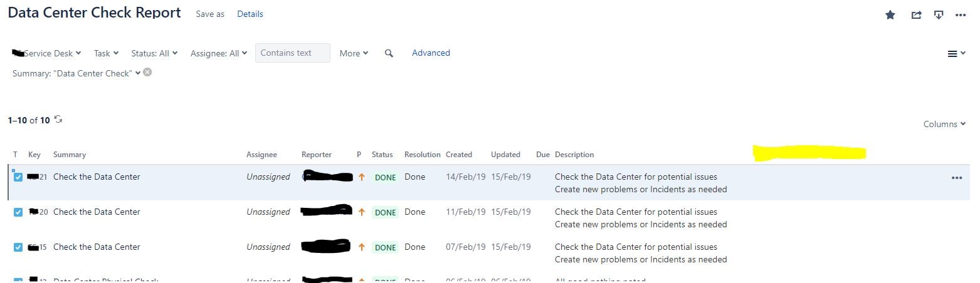Open actions ellipsis for issue 21 row
The height and width of the screenshot is (283, 980).
pyautogui.click(x=956, y=178)
